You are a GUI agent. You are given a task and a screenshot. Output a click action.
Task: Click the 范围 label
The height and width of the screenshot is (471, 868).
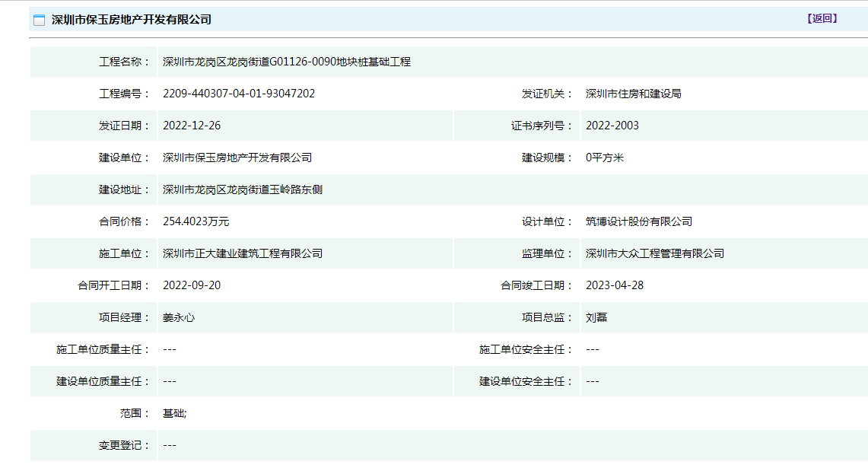[135, 413]
